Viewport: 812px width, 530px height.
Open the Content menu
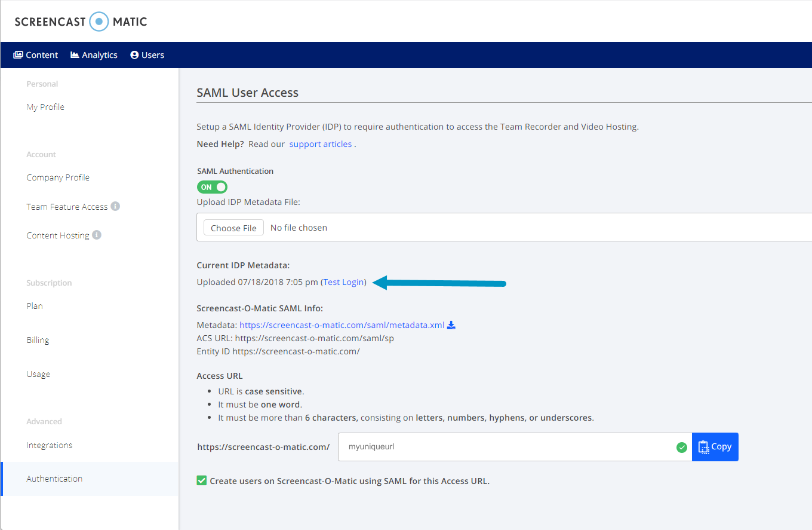pyautogui.click(x=36, y=55)
